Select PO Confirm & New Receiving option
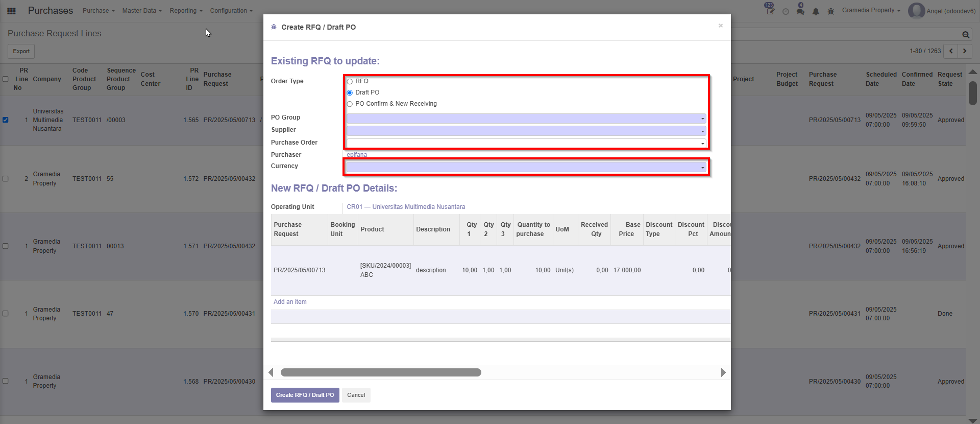The height and width of the screenshot is (424, 980). click(x=350, y=104)
